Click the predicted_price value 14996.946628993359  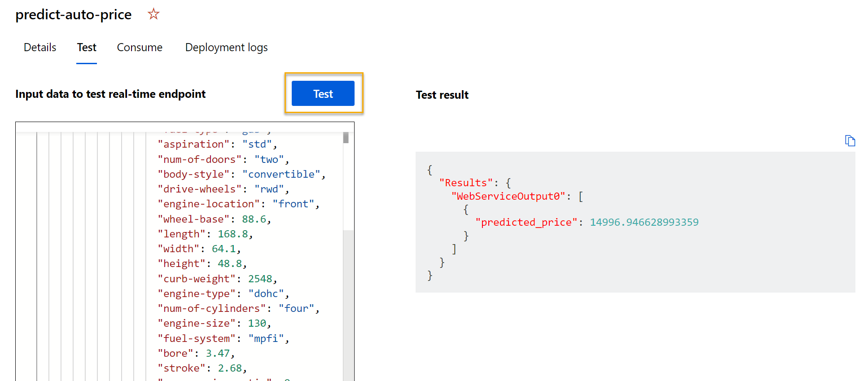click(x=644, y=222)
